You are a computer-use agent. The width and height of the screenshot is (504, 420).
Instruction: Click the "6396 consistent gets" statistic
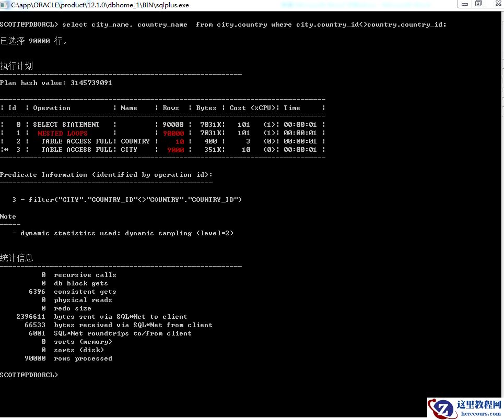click(72, 292)
